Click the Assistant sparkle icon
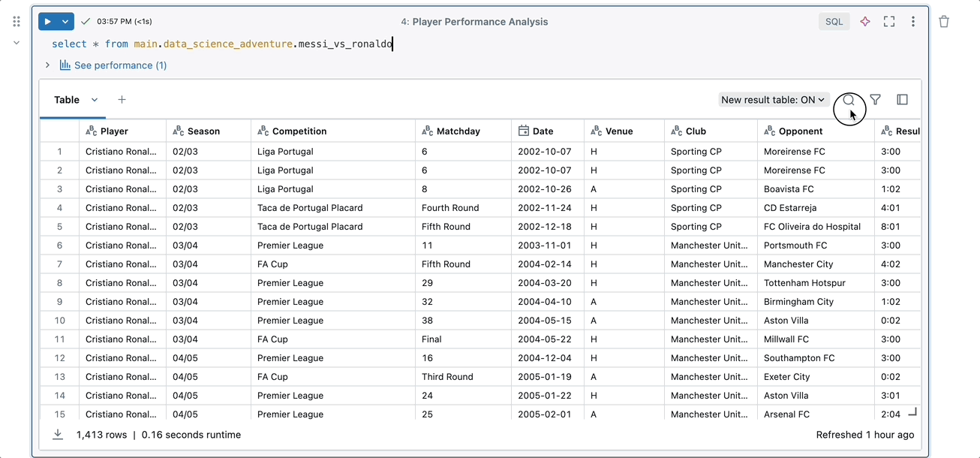 (865, 22)
